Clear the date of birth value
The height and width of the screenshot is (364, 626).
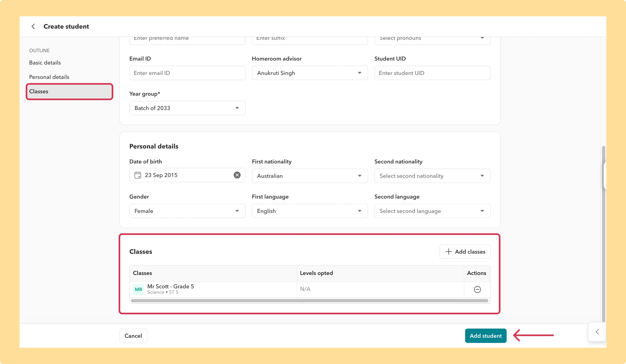(x=237, y=175)
